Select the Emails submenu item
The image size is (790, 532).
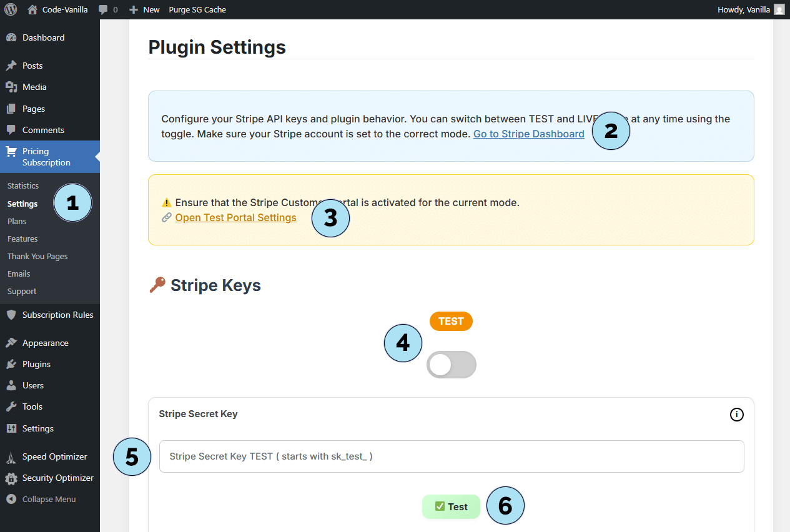click(19, 273)
